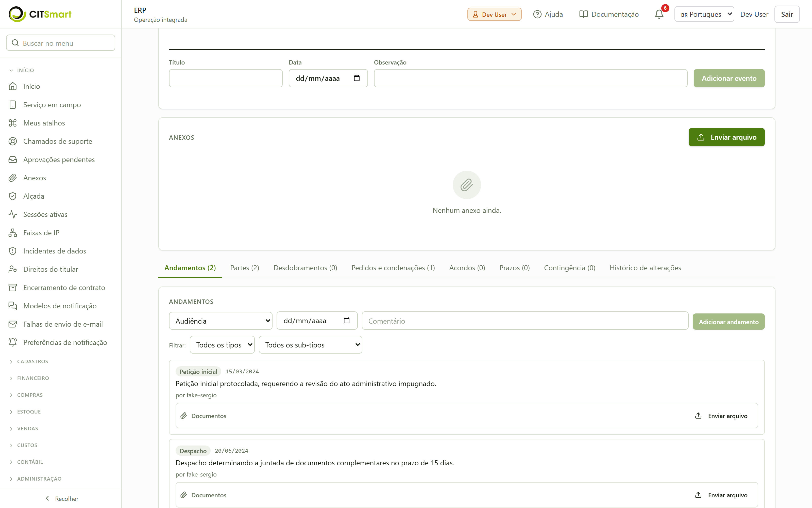Image resolution: width=812 pixels, height=508 pixels.
Task: Click the Falhas de envio de e-mail icon
Action: pyautogui.click(x=13, y=324)
